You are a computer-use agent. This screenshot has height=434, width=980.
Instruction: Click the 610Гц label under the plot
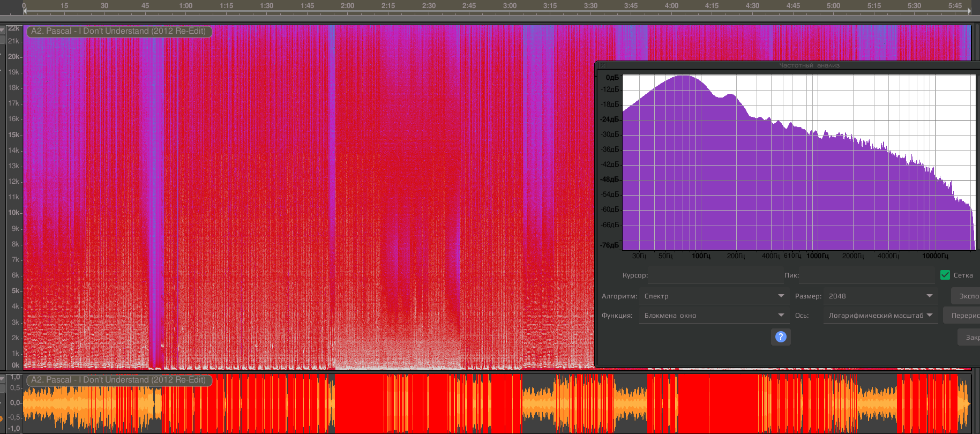(x=792, y=256)
